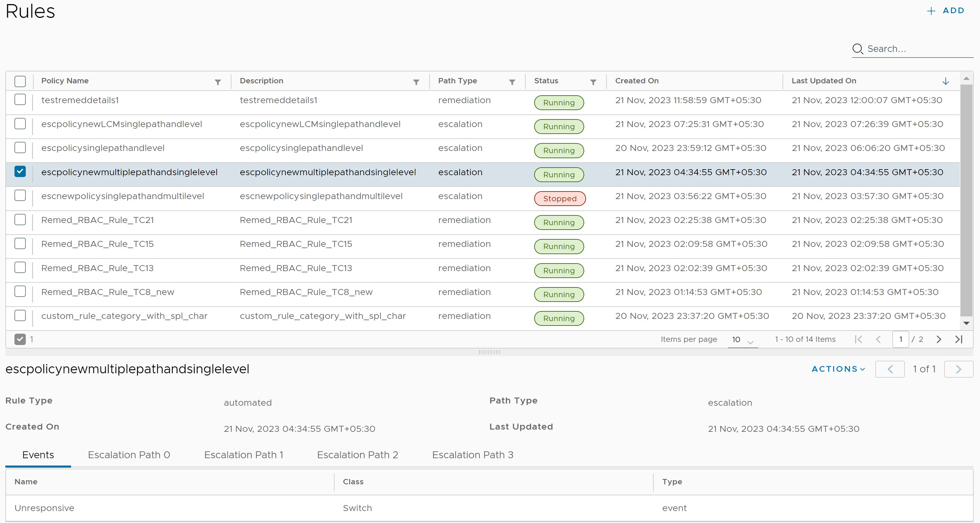This screenshot has height=523, width=980.
Task: Open the Path Type column filter
Action: click(x=512, y=82)
